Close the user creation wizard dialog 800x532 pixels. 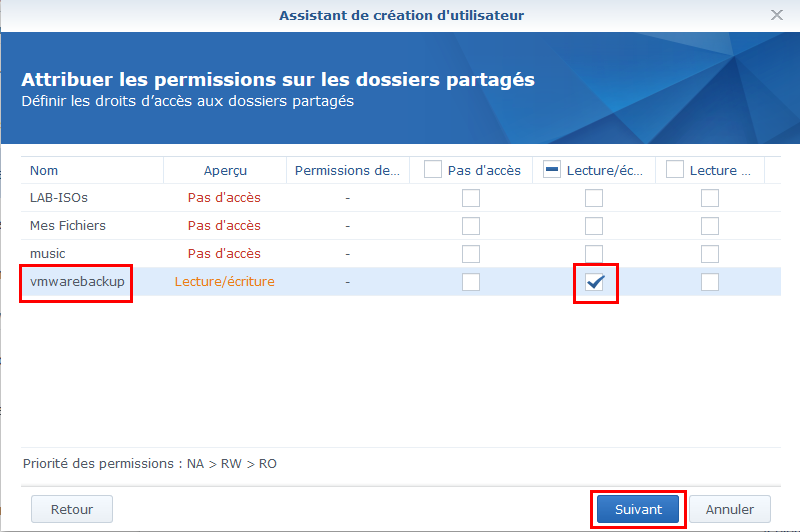(777, 15)
